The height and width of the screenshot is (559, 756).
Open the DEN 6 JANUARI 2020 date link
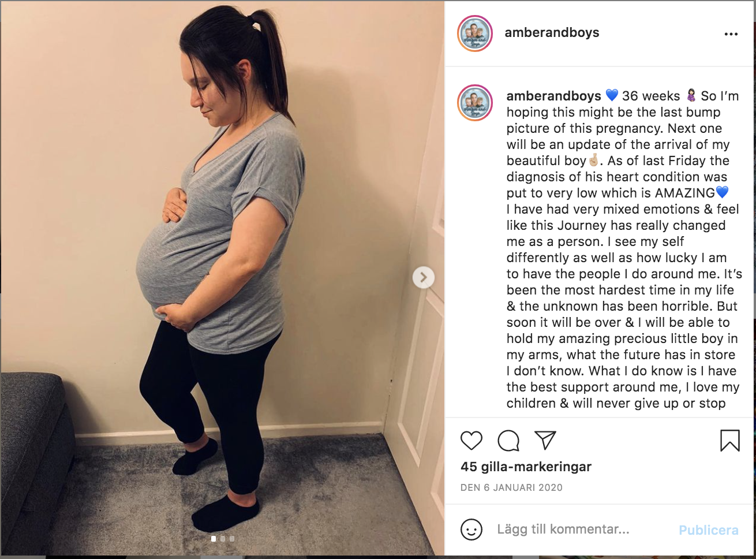[511, 487]
